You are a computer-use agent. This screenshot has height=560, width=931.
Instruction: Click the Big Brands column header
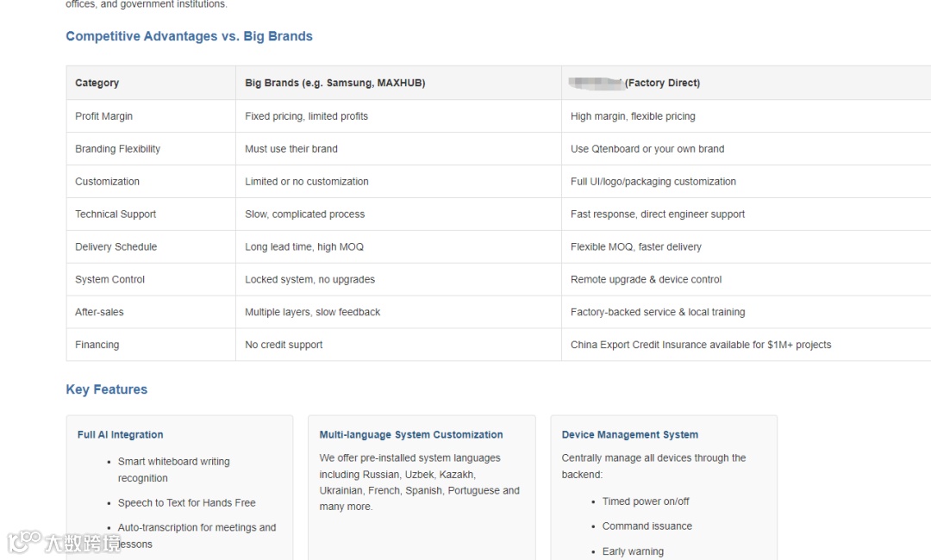334,84
